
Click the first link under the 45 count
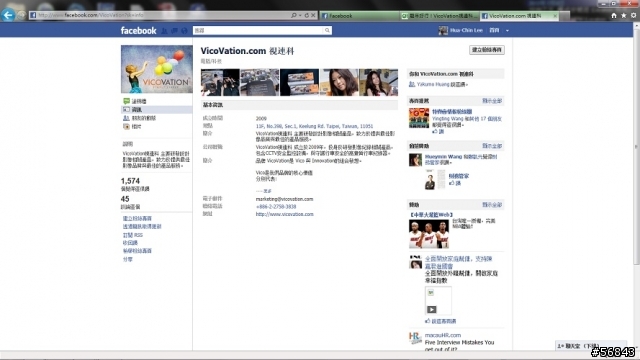137,218
